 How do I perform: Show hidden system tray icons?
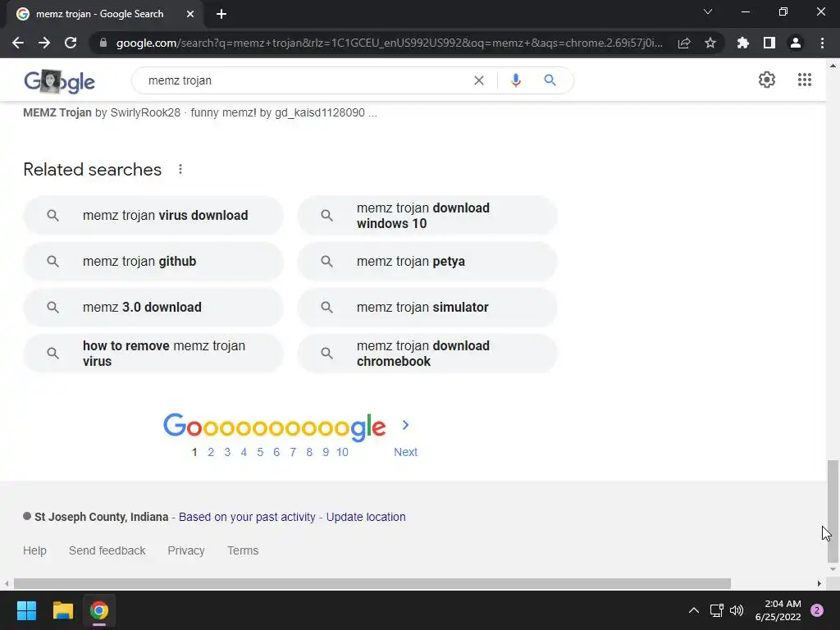[x=694, y=610]
